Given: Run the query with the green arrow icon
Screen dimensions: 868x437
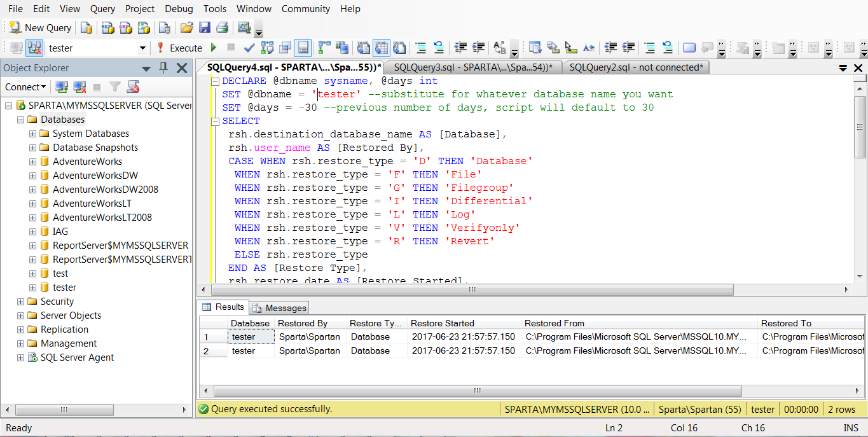Looking at the screenshot, I should 214,48.
